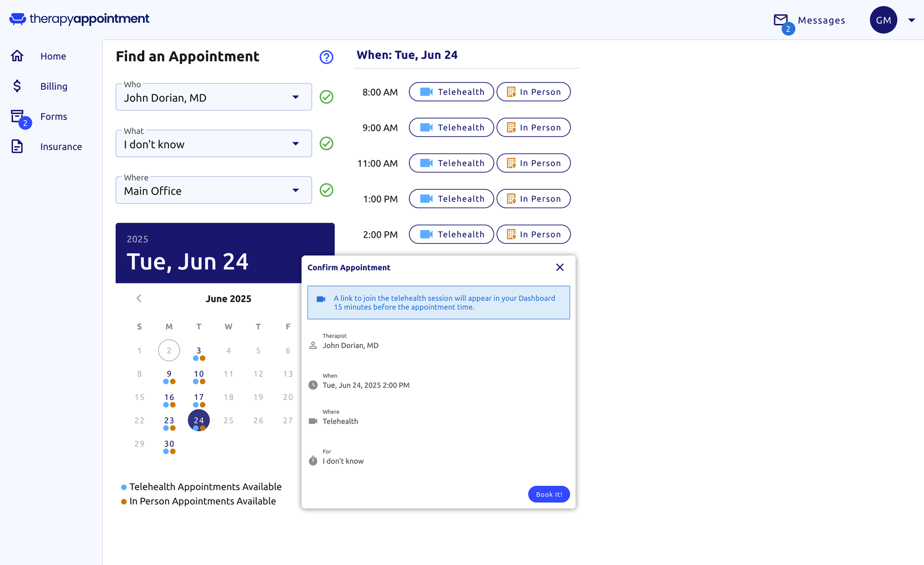Open Messages envelope icon

[781, 20]
